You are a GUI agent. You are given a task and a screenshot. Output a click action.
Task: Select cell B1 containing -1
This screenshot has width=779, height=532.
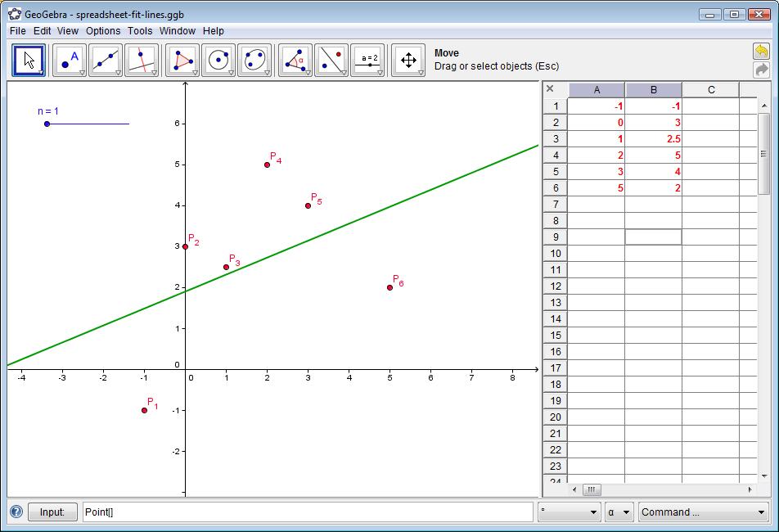click(653, 106)
